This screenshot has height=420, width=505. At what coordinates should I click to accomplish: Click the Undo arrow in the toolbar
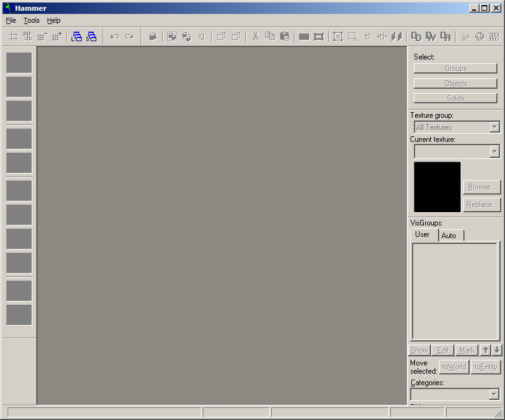point(115,37)
